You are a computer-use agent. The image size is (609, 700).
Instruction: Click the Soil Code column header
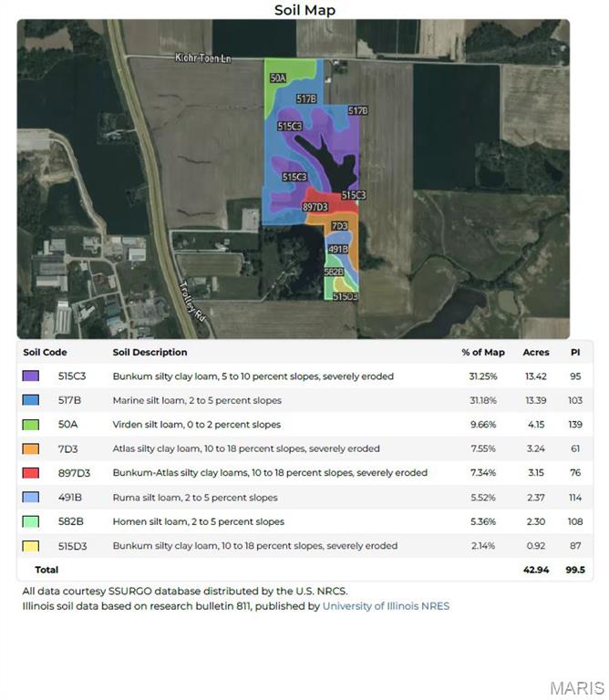pyautogui.click(x=45, y=352)
